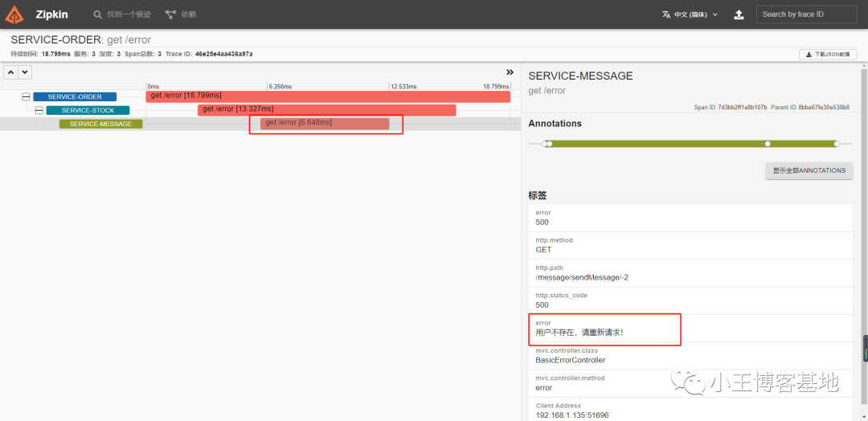Click the Annotations section heading
Image resolution: width=868 pixels, height=421 pixels.
click(555, 124)
